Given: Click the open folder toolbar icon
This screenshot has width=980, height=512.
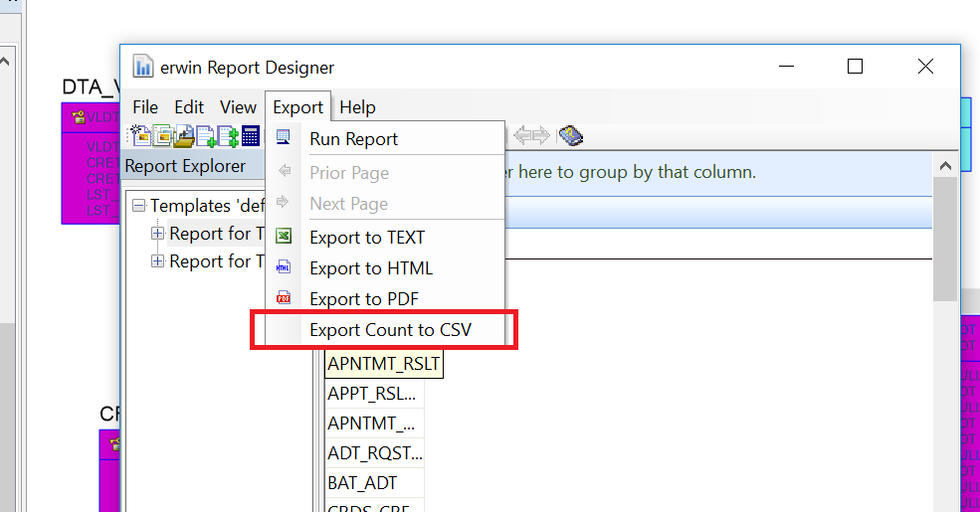Looking at the screenshot, I should click(184, 135).
